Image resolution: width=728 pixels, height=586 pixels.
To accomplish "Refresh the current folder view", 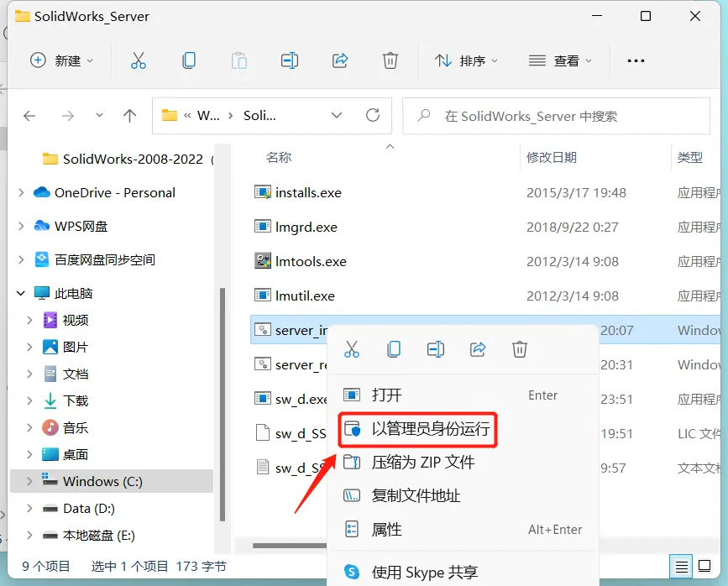I will 372,115.
